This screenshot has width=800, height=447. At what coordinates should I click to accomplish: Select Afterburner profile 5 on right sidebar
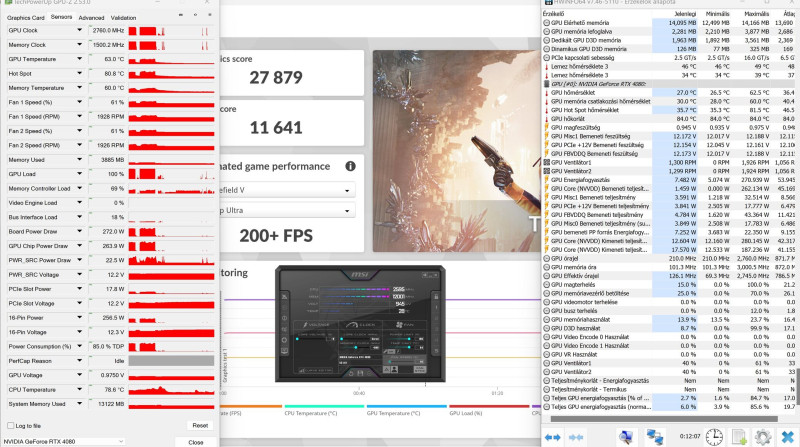(436, 351)
